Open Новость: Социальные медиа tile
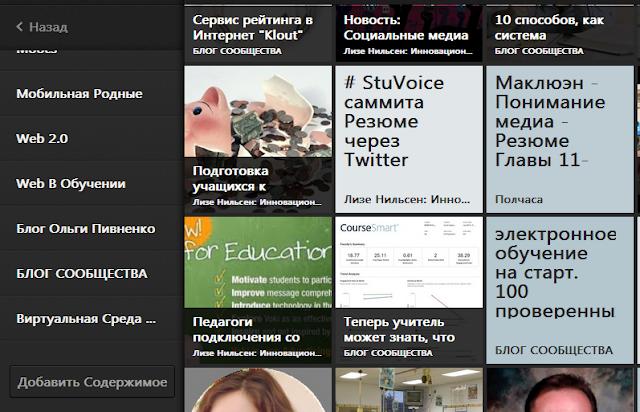 click(409, 33)
